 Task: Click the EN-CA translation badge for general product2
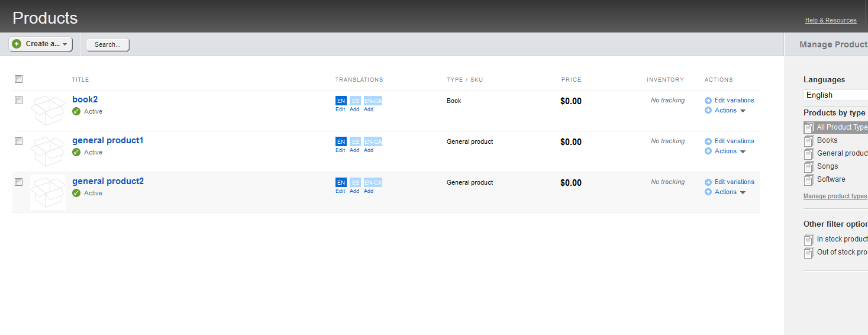373,182
